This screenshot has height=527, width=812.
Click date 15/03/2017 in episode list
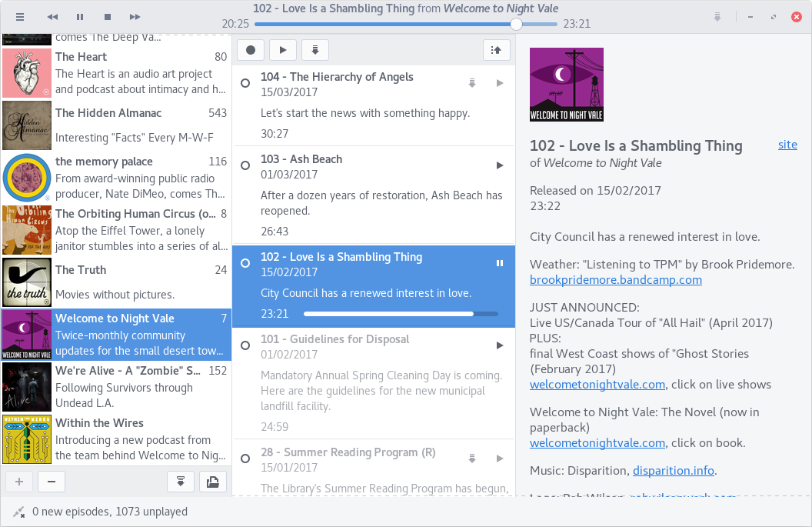pos(289,92)
